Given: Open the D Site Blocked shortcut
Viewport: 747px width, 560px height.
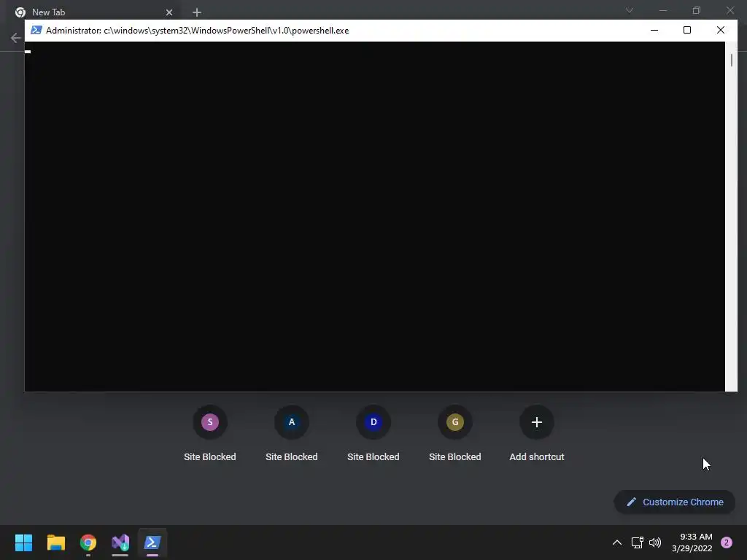Looking at the screenshot, I should (x=373, y=433).
